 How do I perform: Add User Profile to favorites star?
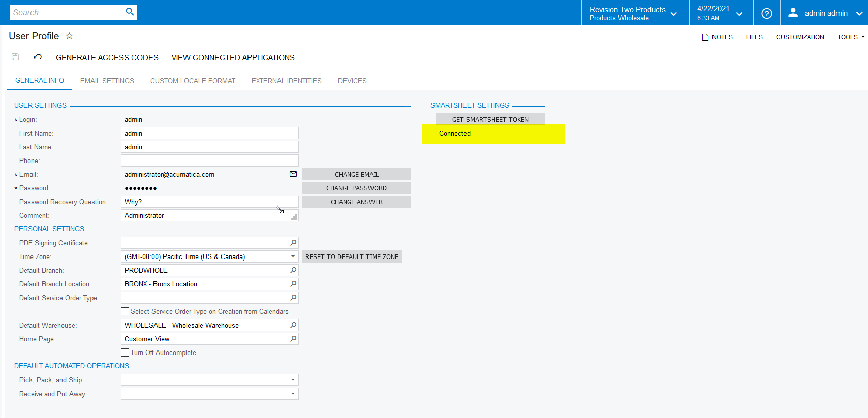click(70, 36)
